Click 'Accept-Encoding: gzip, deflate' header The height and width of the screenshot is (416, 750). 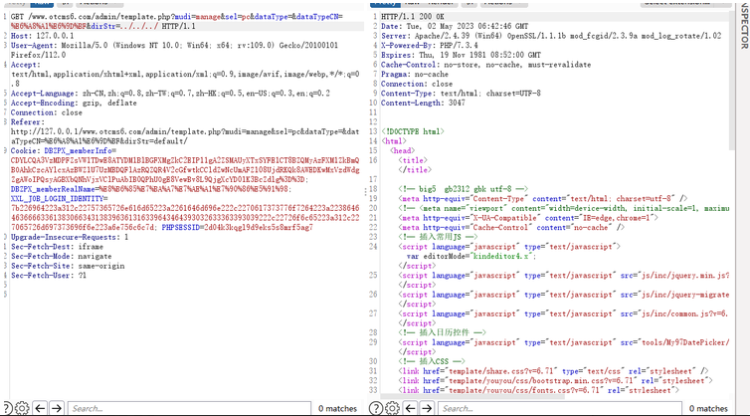coord(74,103)
